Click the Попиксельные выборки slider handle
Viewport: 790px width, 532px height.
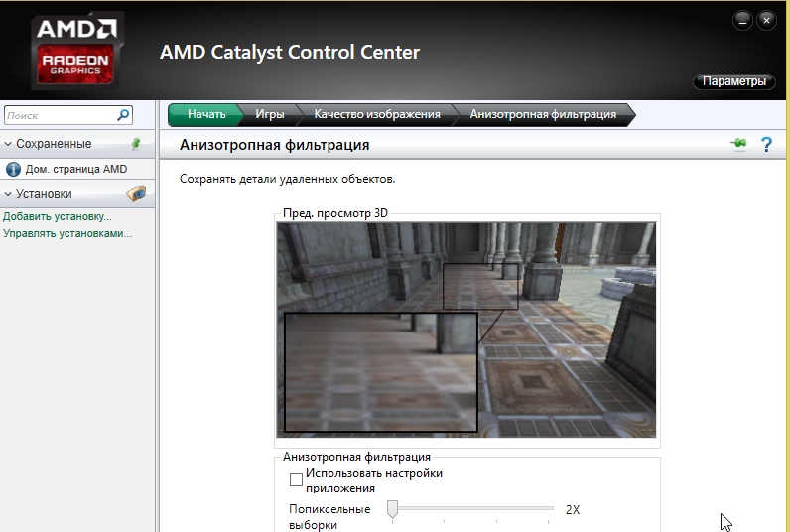pos(392,509)
